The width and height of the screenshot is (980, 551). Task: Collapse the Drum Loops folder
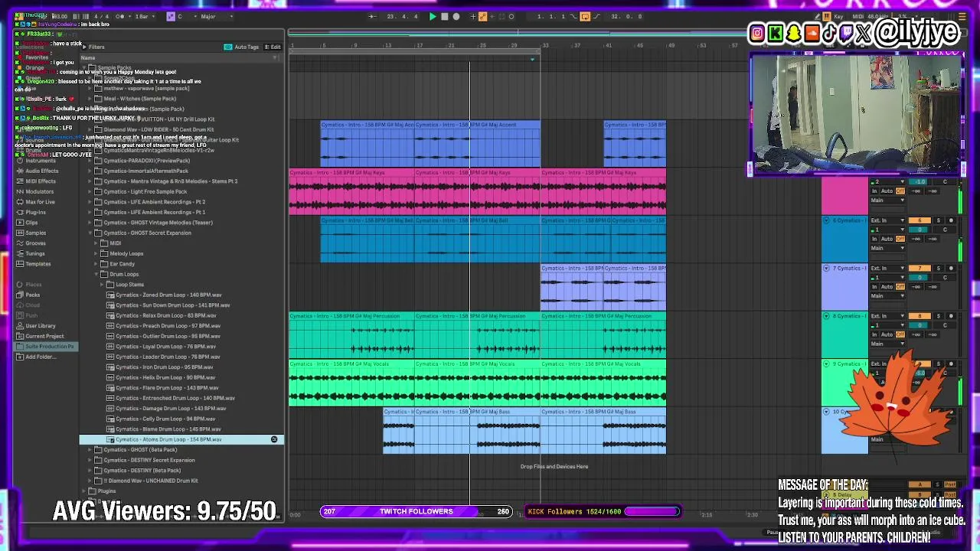click(x=96, y=274)
